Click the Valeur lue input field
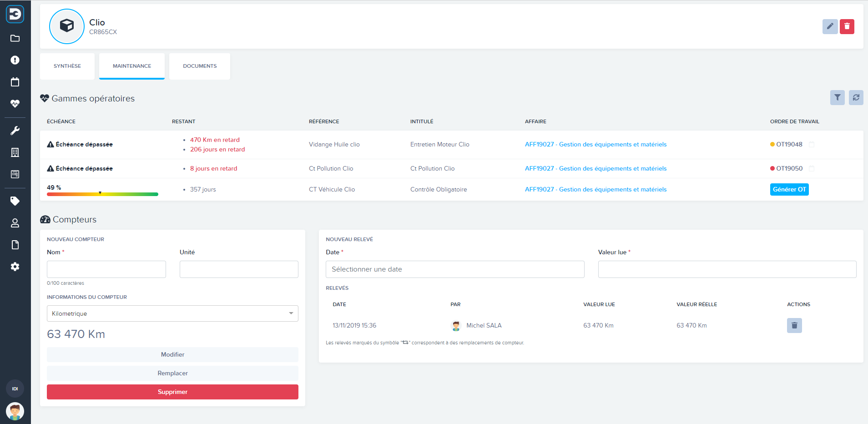This screenshot has height=424, width=868. point(727,269)
